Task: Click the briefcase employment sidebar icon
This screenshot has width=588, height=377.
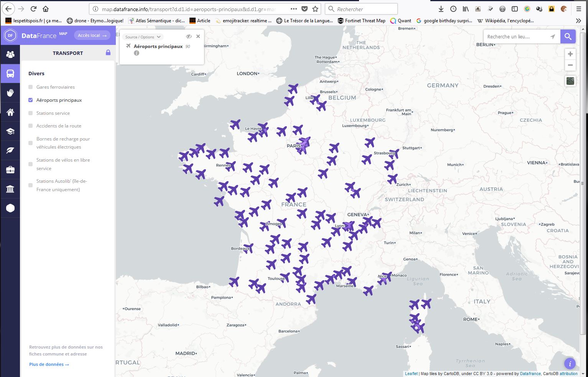Action: [10, 170]
